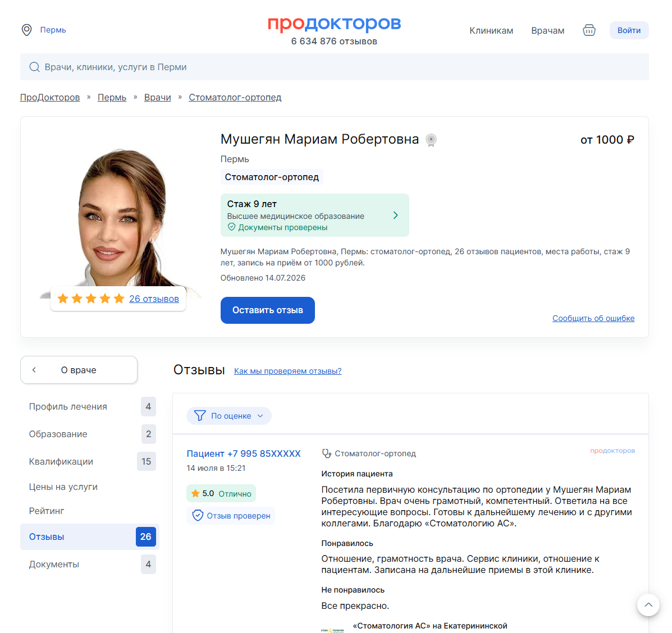This screenshot has width=672, height=633.
Task: Open Как мы проверяем отзывы link
Action: coord(287,371)
